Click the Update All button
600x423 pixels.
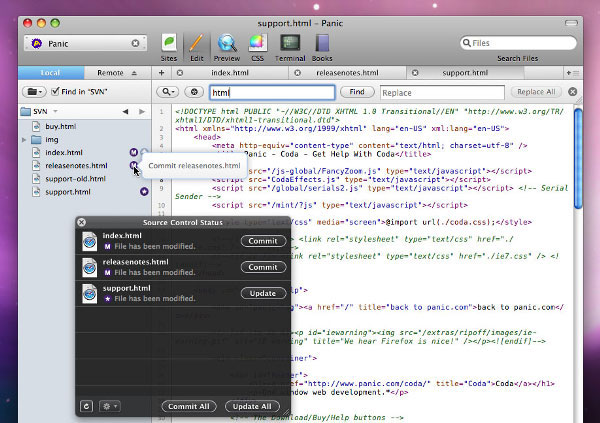click(x=252, y=406)
